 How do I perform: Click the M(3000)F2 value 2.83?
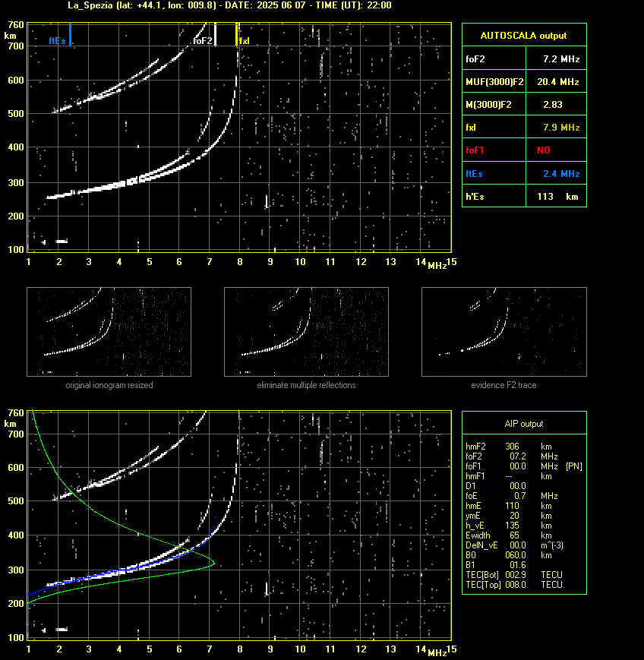tap(553, 104)
